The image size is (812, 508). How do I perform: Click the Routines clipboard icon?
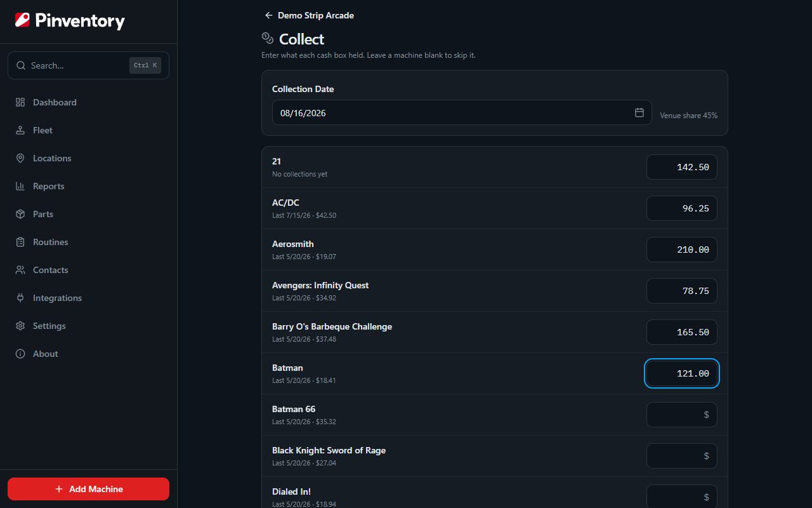pos(20,242)
